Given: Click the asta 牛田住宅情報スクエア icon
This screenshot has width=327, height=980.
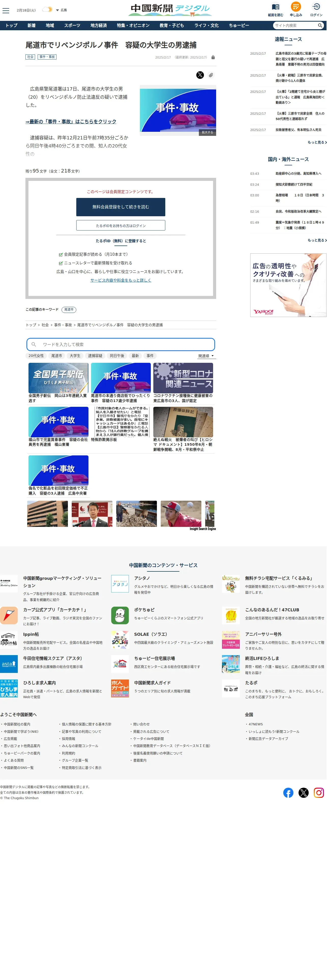Looking at the screenshot, I should pyautogui.click(x=9, y=664).
